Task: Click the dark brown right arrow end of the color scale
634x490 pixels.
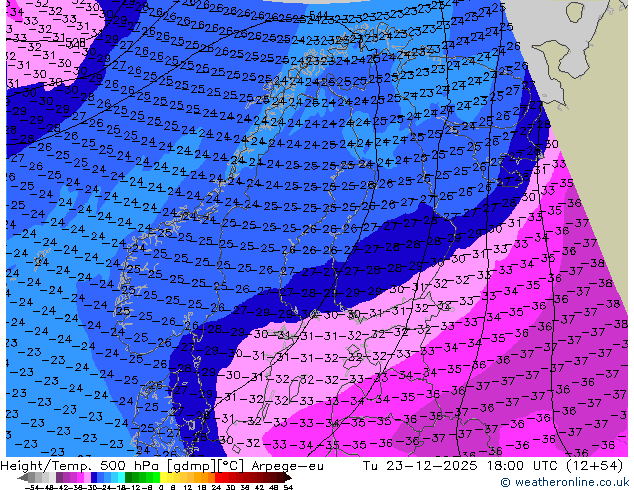Action: [x=287, y=478]
